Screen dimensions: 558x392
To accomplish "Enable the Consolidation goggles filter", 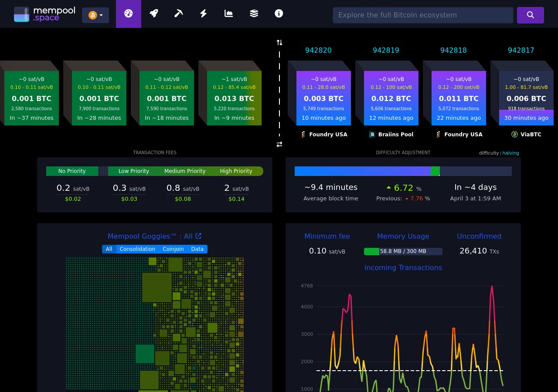I will (137, 249).
